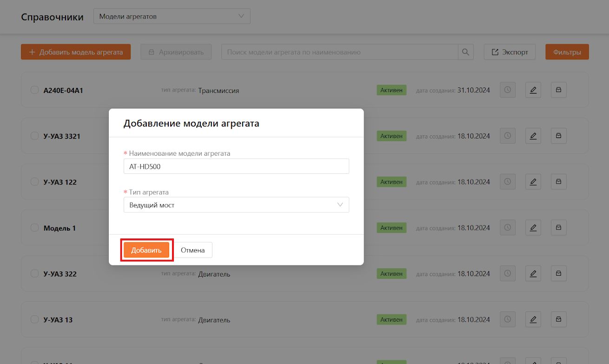The image size is (609, 364).
Task: Click the Добавление модели агрегата dialog title
Action: 191,124
